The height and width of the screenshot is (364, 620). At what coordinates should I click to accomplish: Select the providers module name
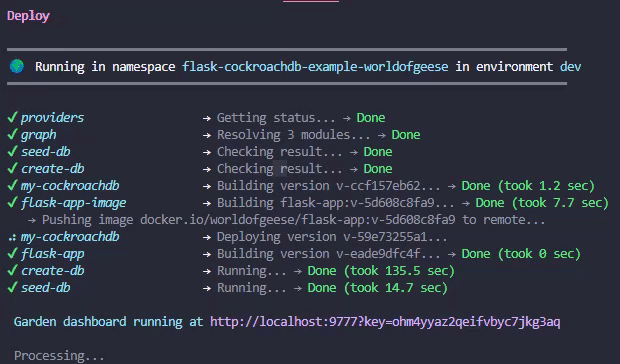click(52, 118)
